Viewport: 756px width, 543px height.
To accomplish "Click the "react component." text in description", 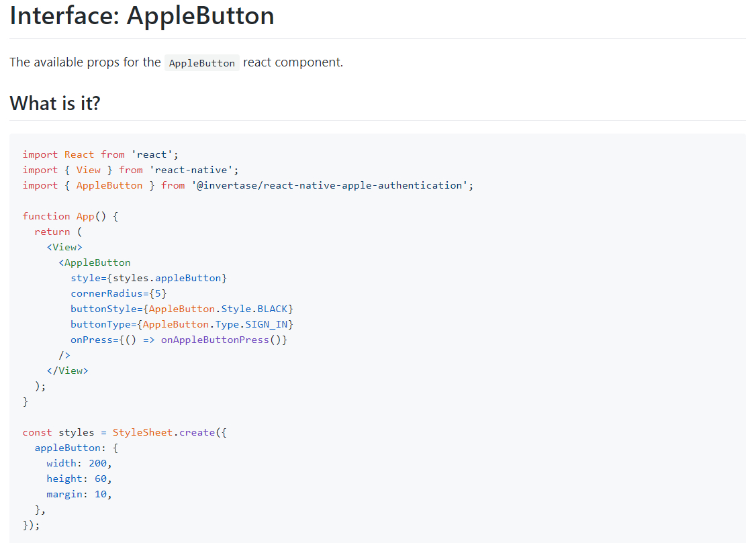I will pyautogui.click(x=293, y=62).
